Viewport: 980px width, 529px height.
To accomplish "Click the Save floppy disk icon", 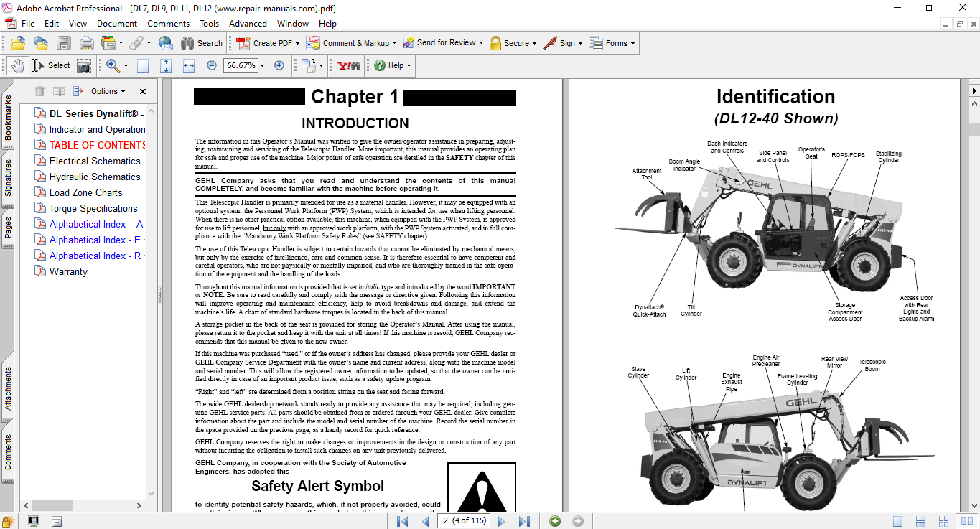I will (64, 43).
